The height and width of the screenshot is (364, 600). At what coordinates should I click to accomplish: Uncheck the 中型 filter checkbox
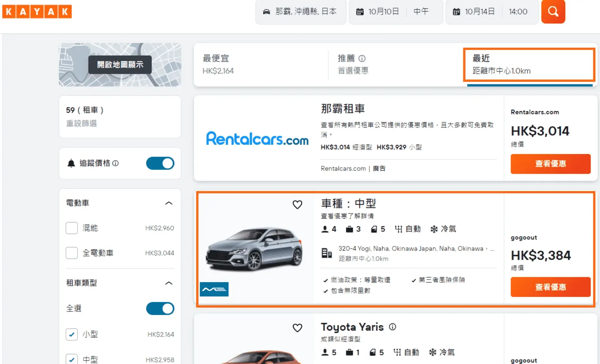pos(72,359)
